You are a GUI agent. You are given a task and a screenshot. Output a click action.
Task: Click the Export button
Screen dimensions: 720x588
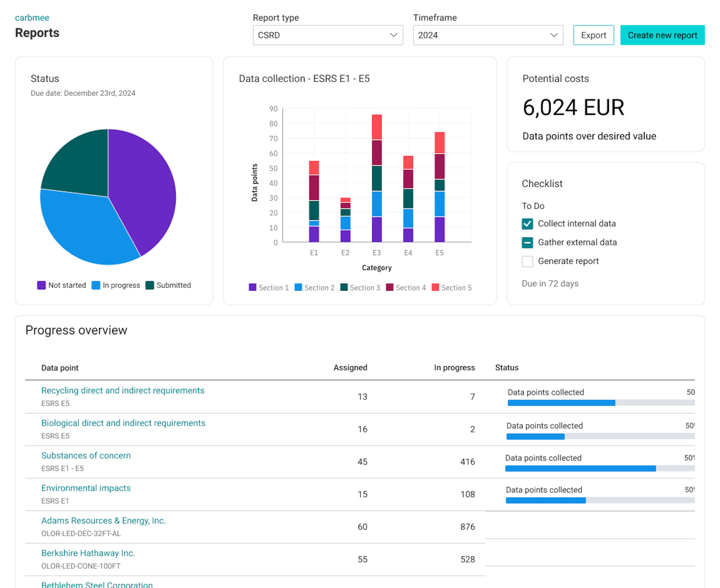click(x=593, y=35)
